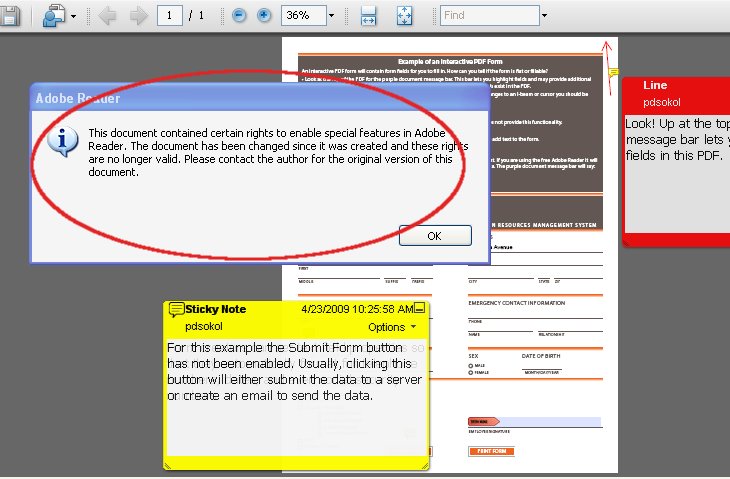Click the red Line comment header

point(678,94)
